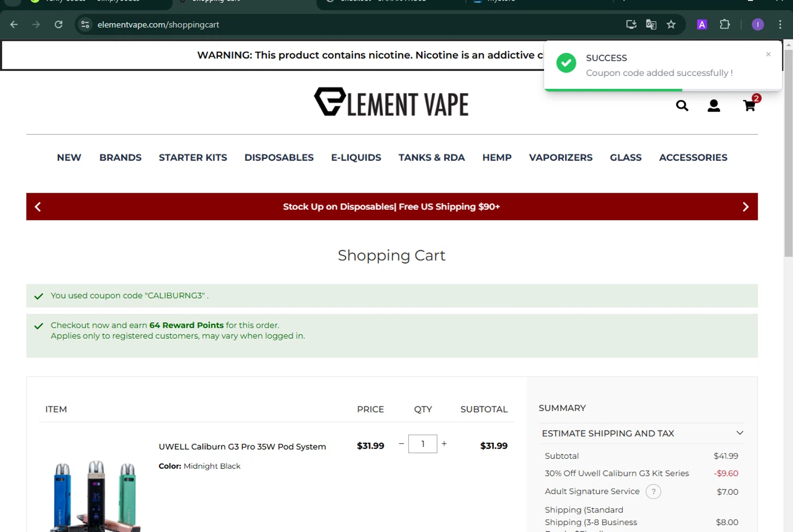Screen dimensions: 793x532
Task: Open the purple A extension
Action: point(702,24)
